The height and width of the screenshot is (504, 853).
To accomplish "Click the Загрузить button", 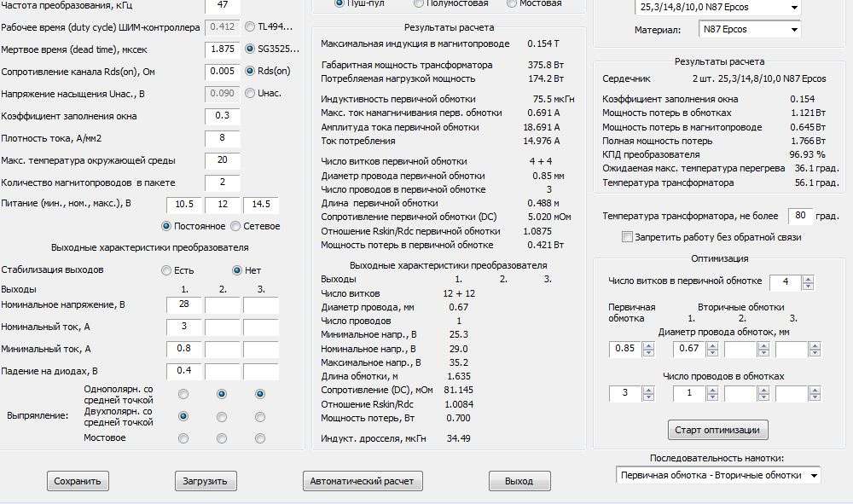I will point(205,481).
